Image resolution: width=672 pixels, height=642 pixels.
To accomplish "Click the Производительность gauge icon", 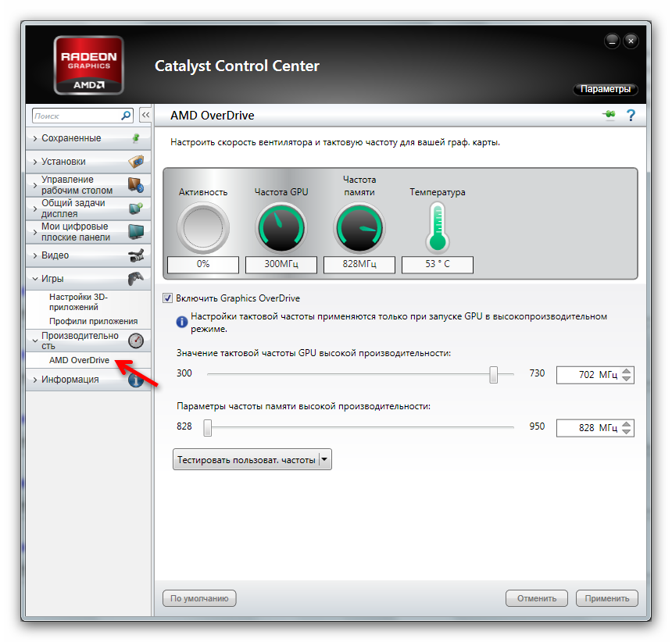I will pos(136,341).
